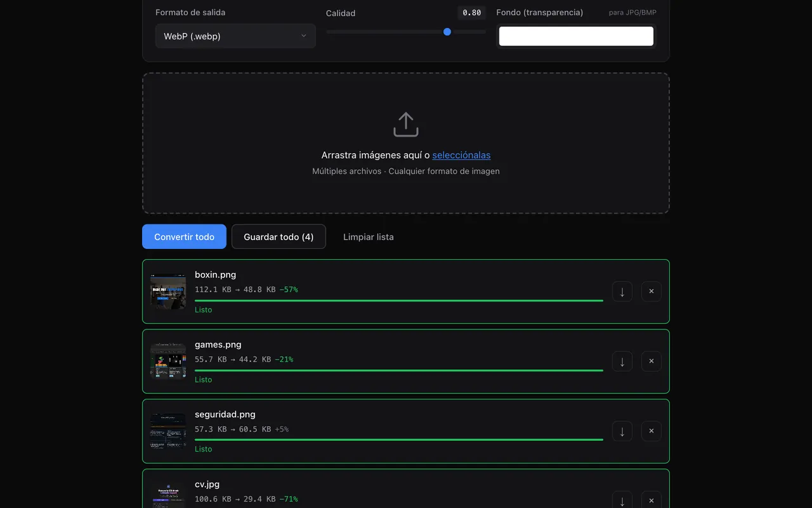Screen dimensions: 812x508
Task: Click the -21% savings value
Action: (x=284, y=359)
